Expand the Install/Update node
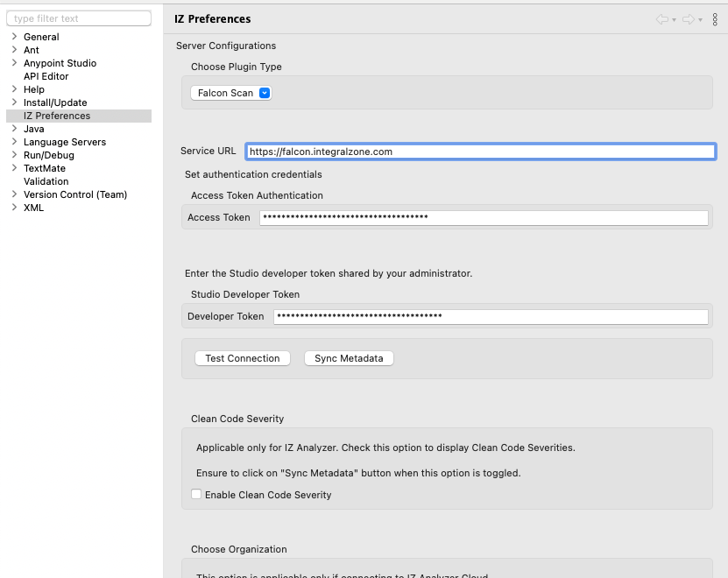The height and width of the screenshot is (578, 728). click(x=14, y=102)
